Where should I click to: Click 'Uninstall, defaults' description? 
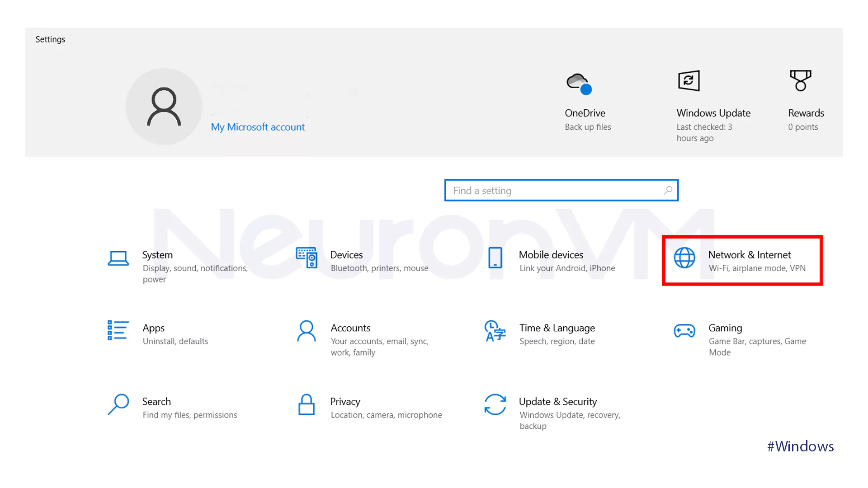[x=175, y=342]
